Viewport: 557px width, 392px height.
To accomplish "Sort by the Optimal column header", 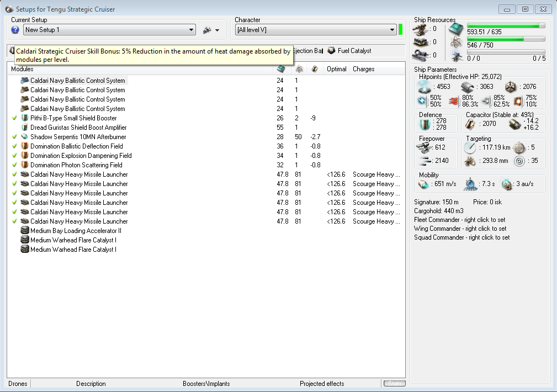I will click(x=336, y=69).
